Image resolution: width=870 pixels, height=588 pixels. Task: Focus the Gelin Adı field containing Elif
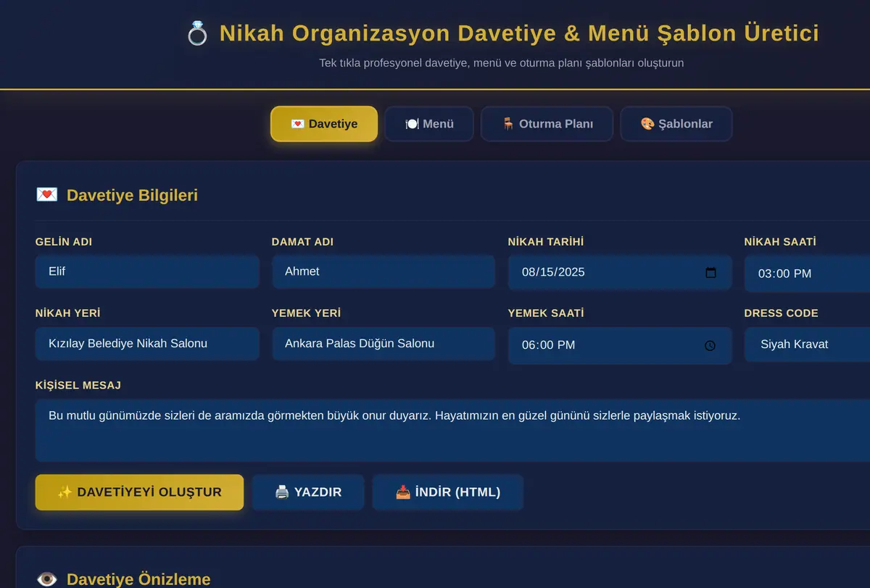147,271
